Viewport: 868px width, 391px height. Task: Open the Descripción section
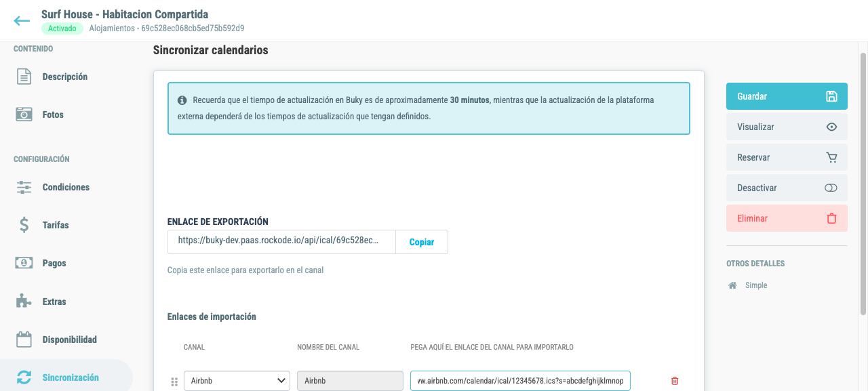coord(66,77)
